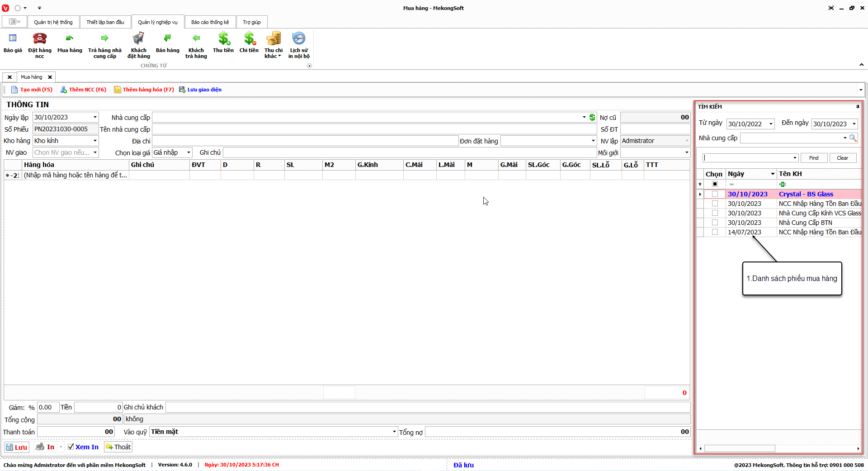Open Thu tiền dollar icon
The width and height of the screenshot is (868, 471).
223,38
